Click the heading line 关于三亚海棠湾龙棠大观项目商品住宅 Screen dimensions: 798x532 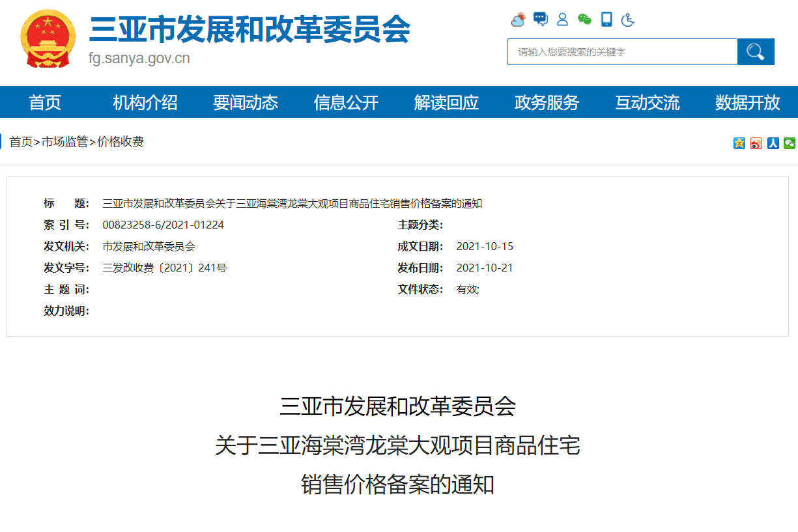[397, 445]
